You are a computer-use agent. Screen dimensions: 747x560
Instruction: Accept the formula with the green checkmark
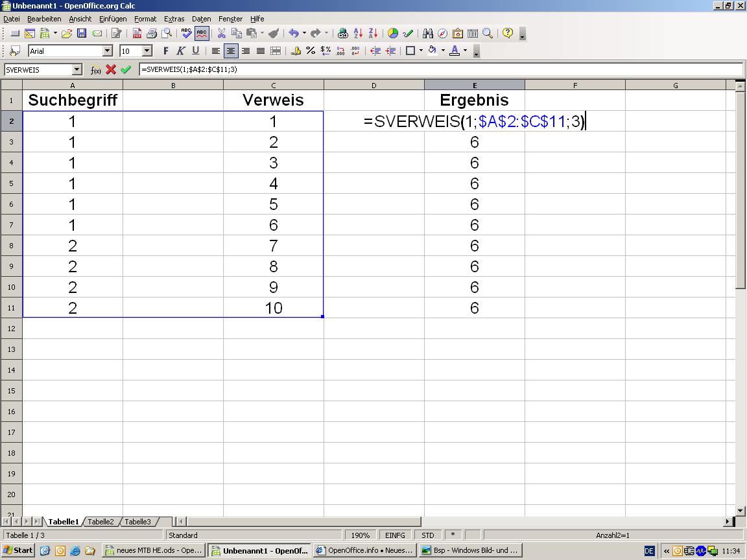[x=126, y=70]
